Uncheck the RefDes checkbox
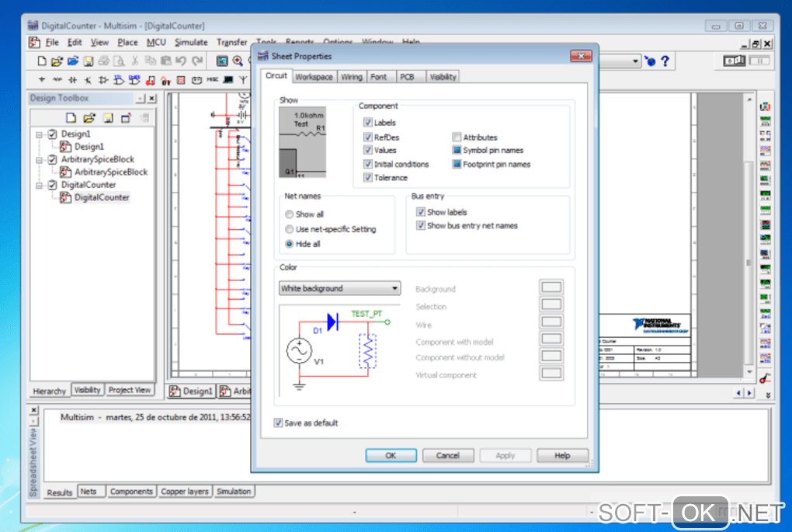 point(368,137)
